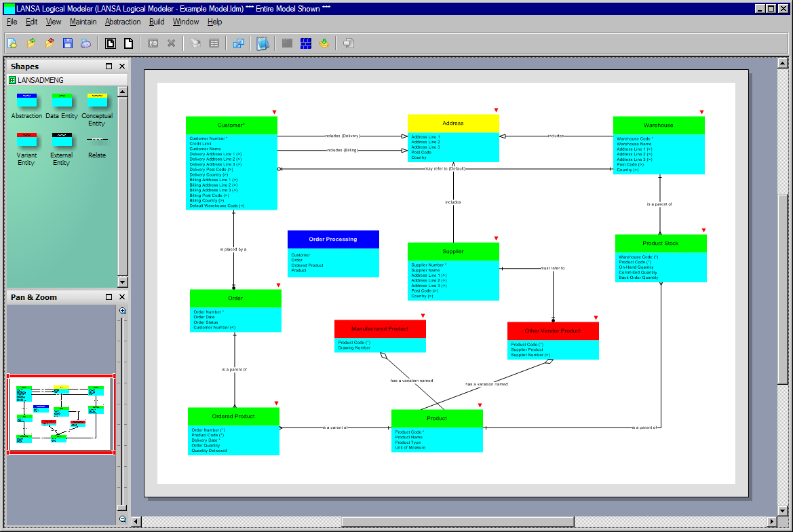Open the Help menu
Screen dimensions: 793x532
[214, 22]
